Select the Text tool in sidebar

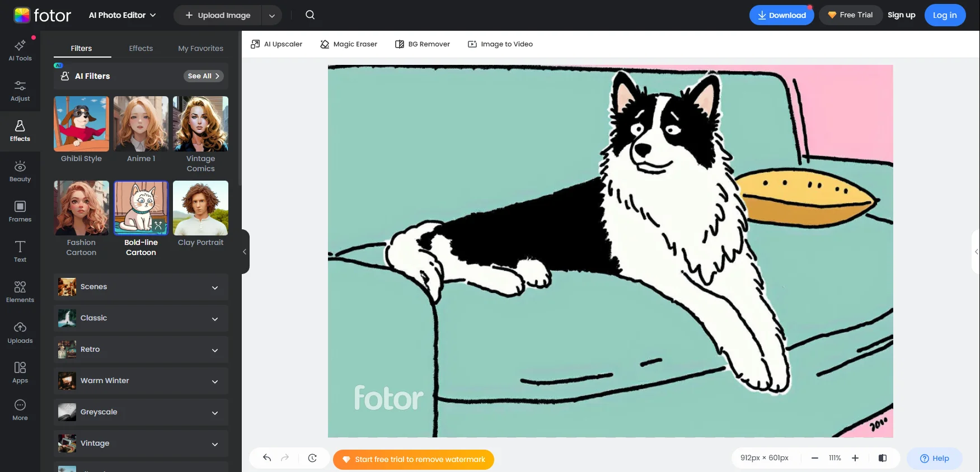coord(20,252)
